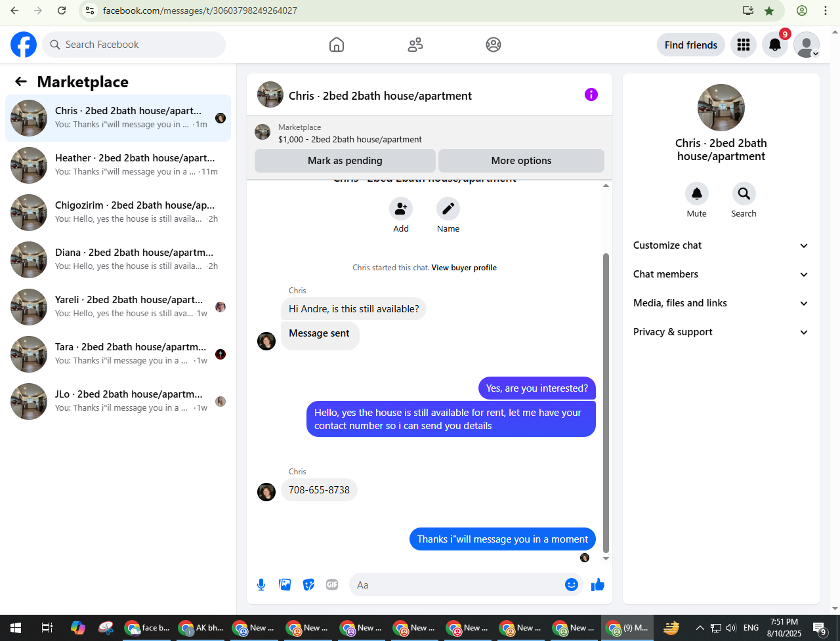
Task: Open the 'AK bh...' taskbar Chrome window
Action: [x=202, y=628]
